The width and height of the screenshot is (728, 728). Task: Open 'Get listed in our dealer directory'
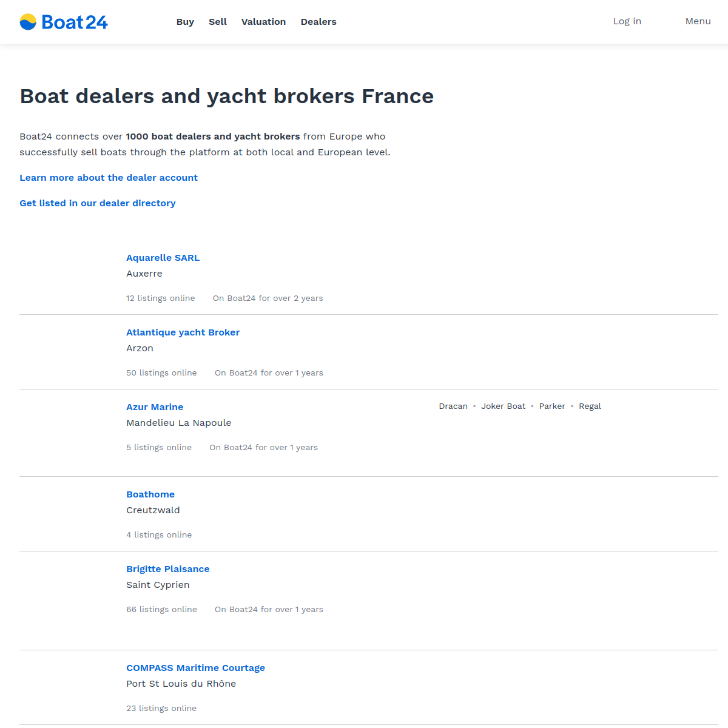tap(98, 203)
